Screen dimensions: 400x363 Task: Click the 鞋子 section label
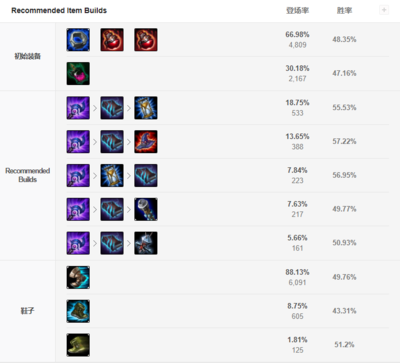pos(27,311)
